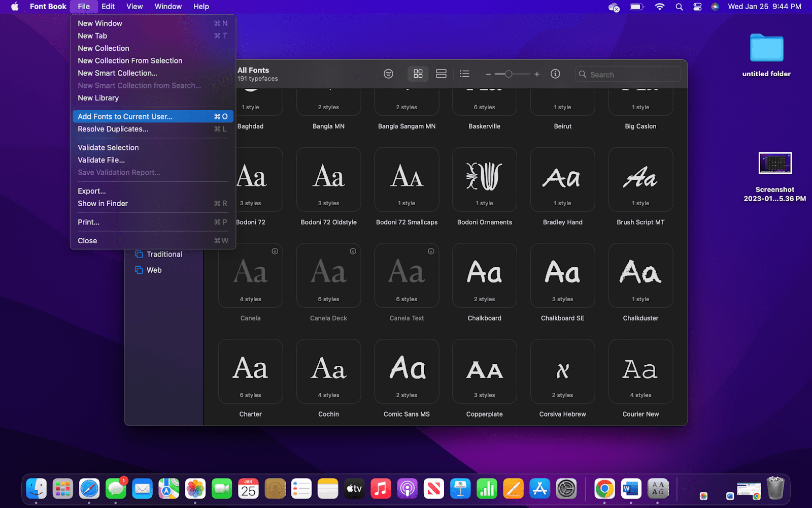
Task: Switch to list view icon in toolbar
Action: pos(464,74)
